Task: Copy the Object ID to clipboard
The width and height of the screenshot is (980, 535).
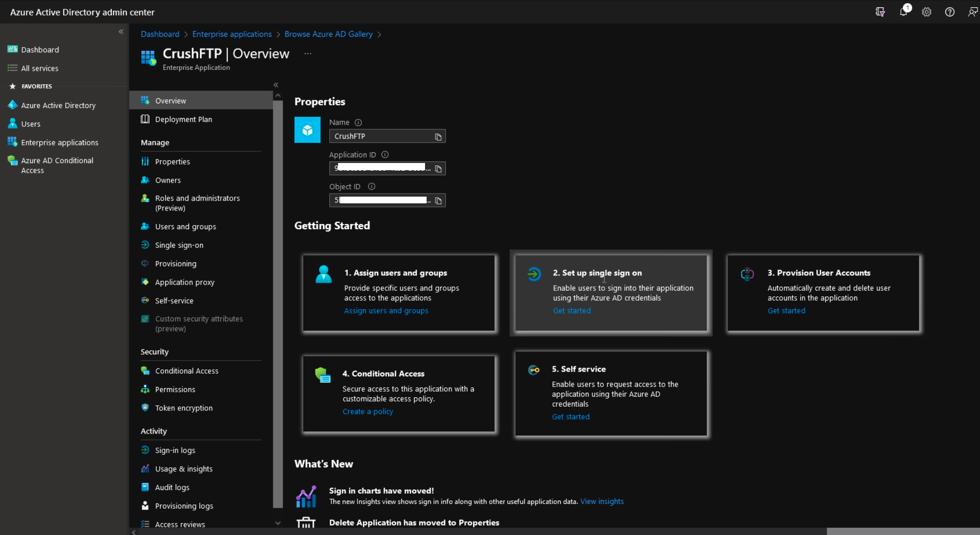Action: click(x=438, y=201)
